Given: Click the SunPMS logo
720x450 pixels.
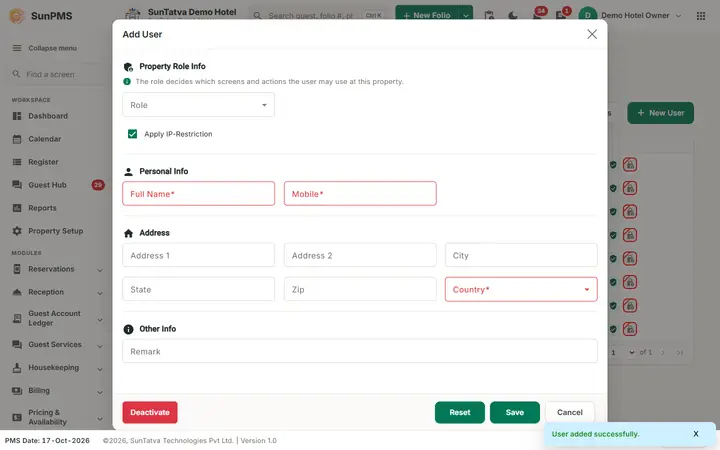Looking at the screenshot, I should [17, 16].
